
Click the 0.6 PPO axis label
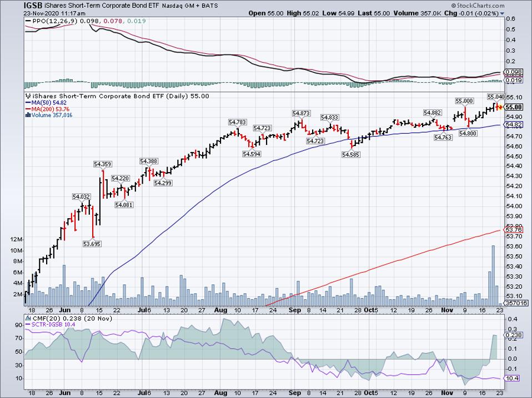tap(511, 19)
